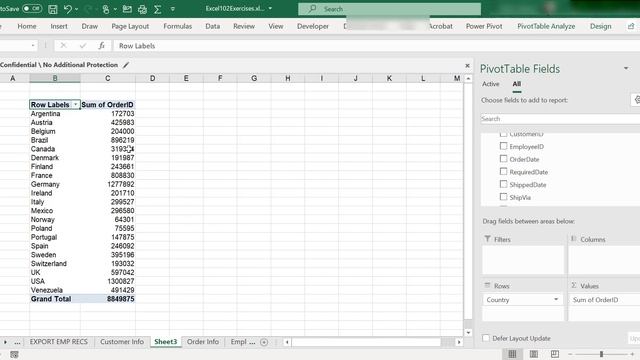Switch to All tab in PivotTable Fields
This screenshot has height=360, width=640.
point(517,84)
